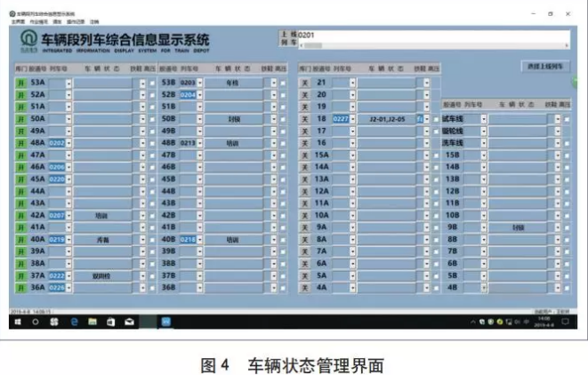
Task: Open iron-shoe dropdown for track 9B
Action: point(558,227)
